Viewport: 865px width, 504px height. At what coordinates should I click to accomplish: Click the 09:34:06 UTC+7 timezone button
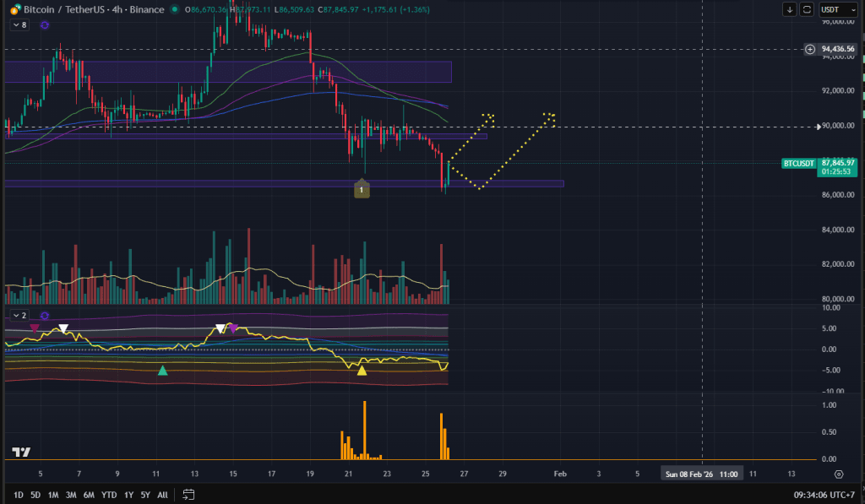(824, 494)
